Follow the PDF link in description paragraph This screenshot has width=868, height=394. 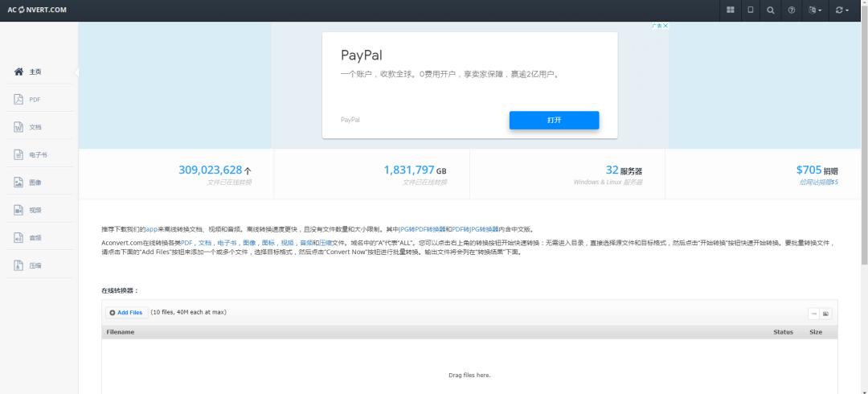tap(186, 243)
